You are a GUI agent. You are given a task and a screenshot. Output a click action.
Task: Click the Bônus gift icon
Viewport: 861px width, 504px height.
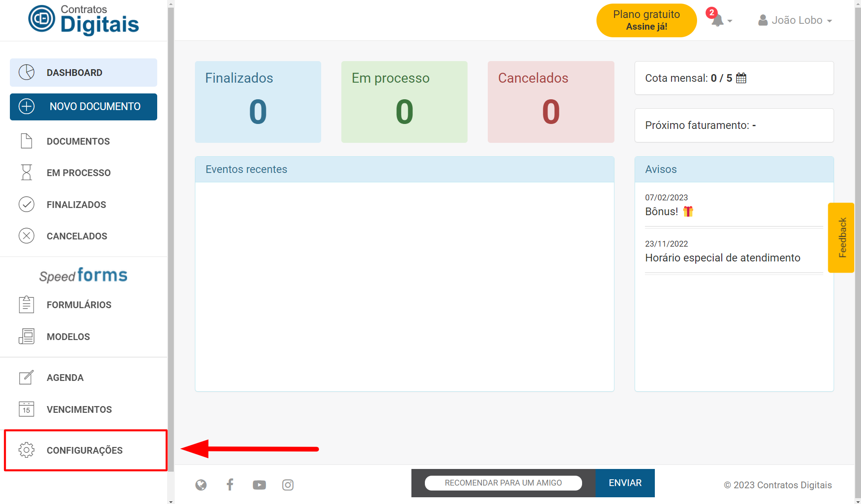[x=688, y=211]
